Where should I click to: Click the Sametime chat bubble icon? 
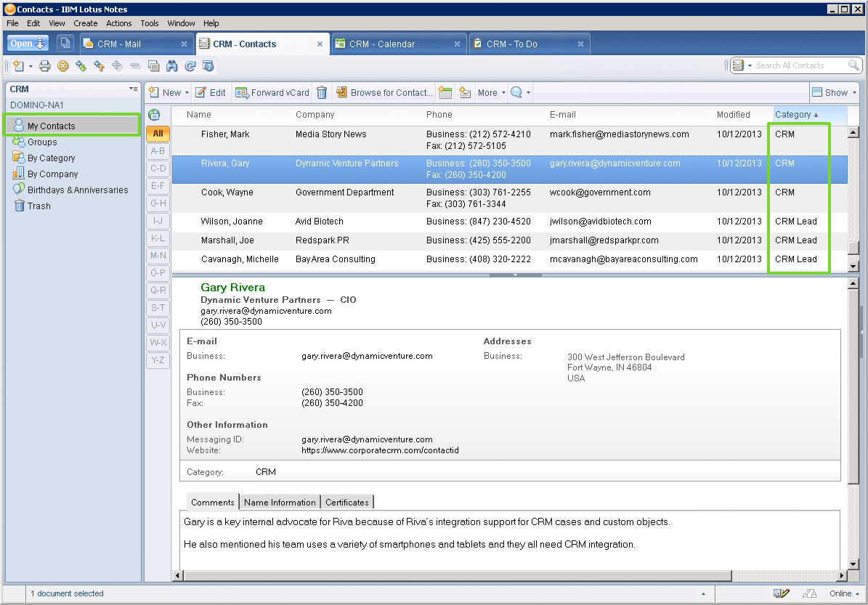517,92
